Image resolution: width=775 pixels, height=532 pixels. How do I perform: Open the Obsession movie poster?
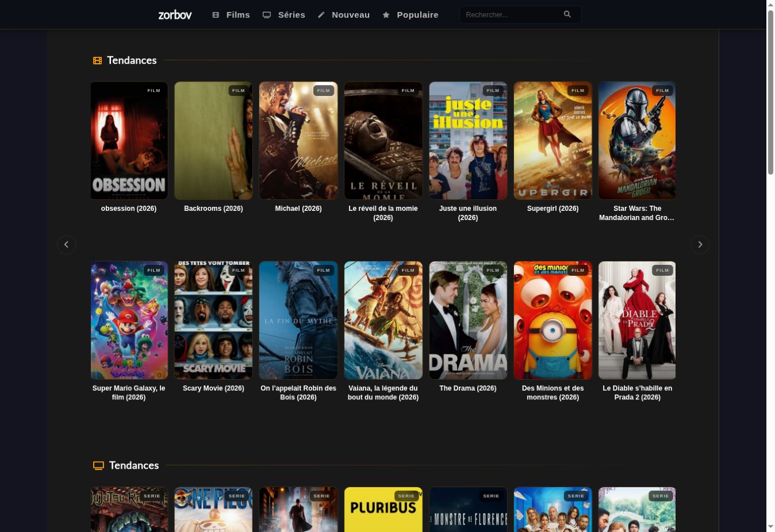click(129, 141)
